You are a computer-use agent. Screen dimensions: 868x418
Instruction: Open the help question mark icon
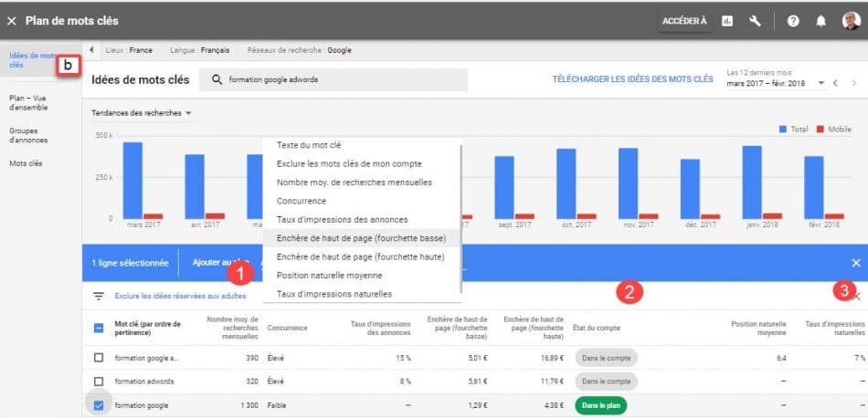point(793,21)
